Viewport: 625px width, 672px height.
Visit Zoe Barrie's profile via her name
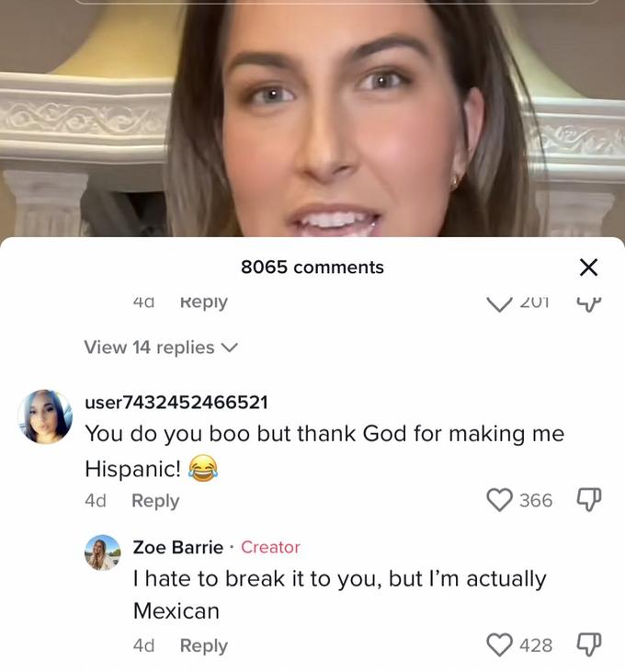click(x=178, y=547)
